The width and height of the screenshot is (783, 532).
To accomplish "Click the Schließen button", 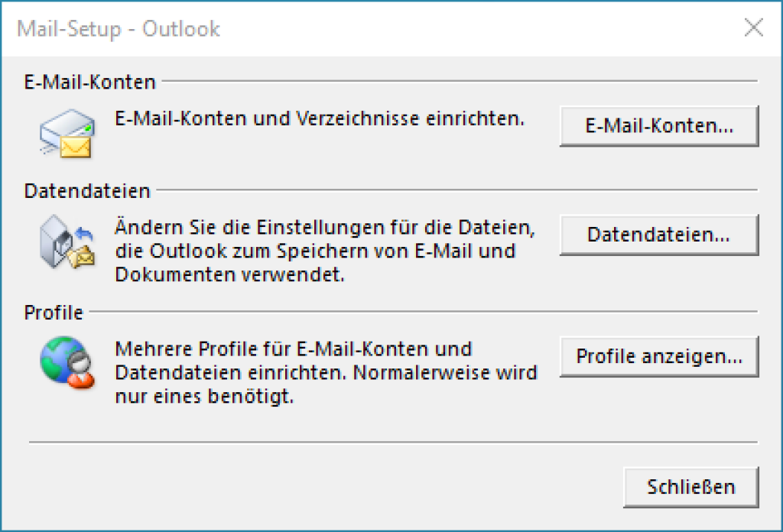I will pyautogui.click(x=691, y=487).
